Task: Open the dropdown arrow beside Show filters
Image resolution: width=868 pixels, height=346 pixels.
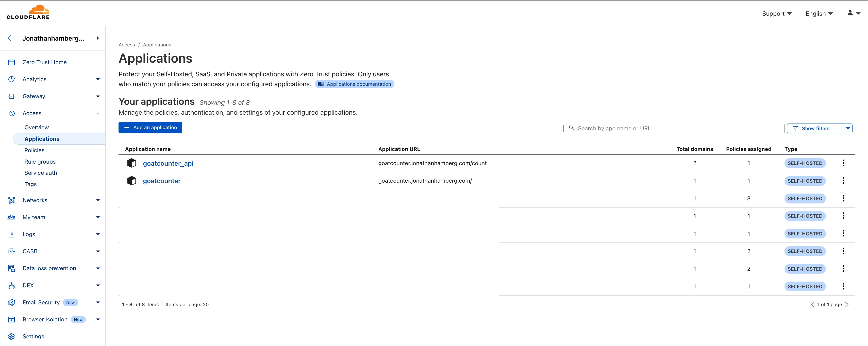Action: tap(848, 128)
